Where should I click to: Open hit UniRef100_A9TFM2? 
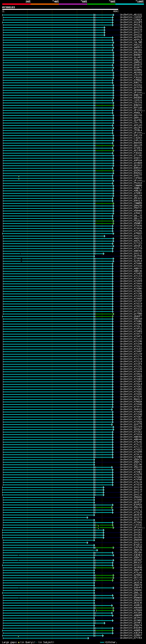[x=131, y=37]
